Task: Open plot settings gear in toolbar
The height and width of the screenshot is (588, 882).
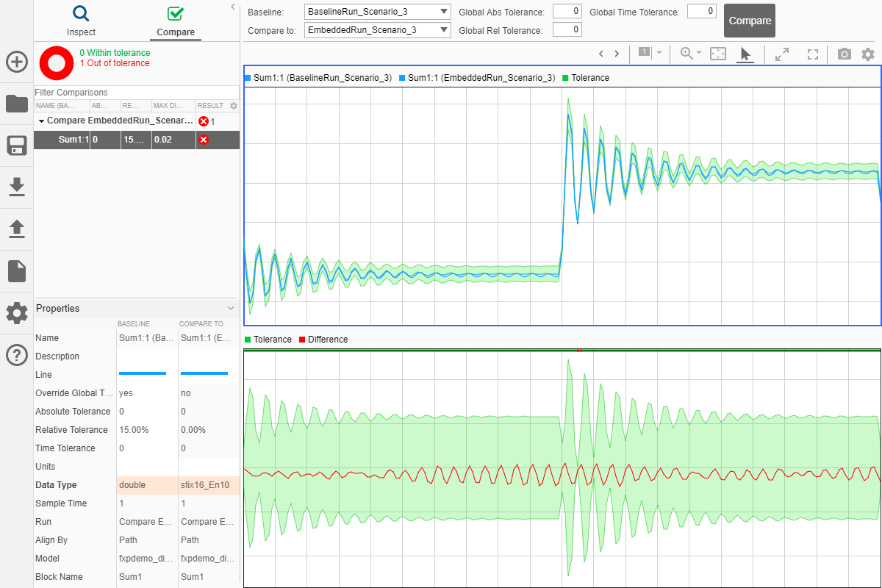Action: pos(868,54)
